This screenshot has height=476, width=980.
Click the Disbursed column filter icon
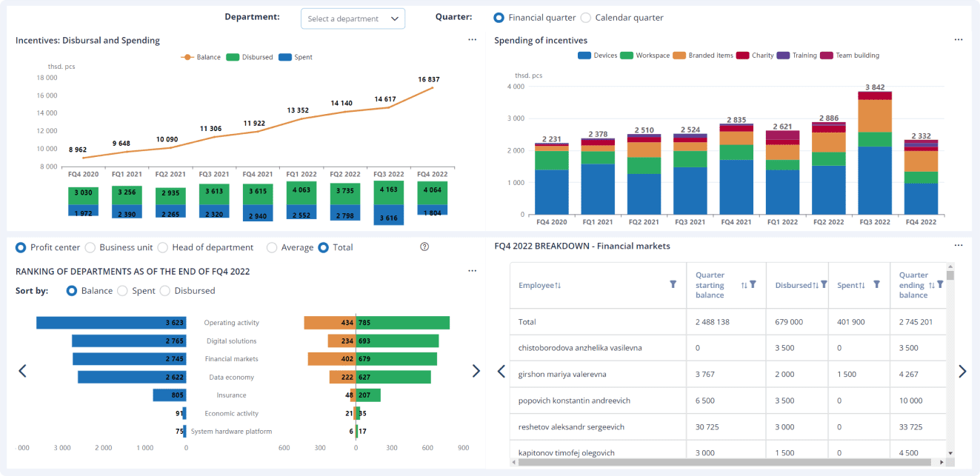point(823,285)
